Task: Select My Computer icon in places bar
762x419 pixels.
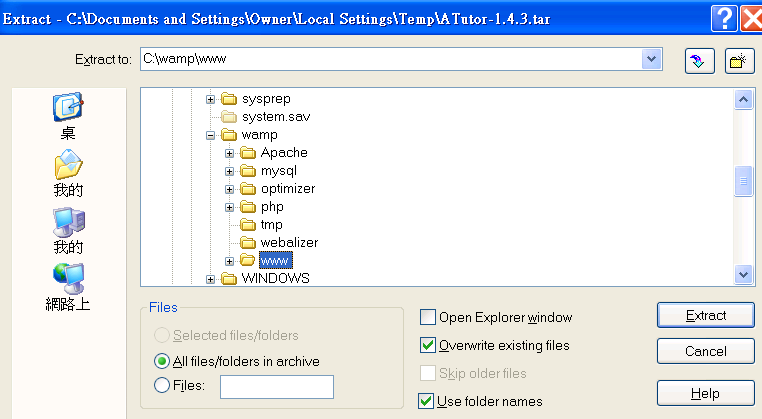Action: coord(69,223)
